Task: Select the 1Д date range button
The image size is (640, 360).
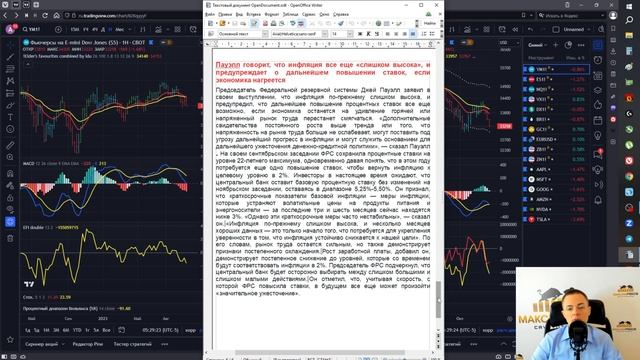Action: click(28, 330)
